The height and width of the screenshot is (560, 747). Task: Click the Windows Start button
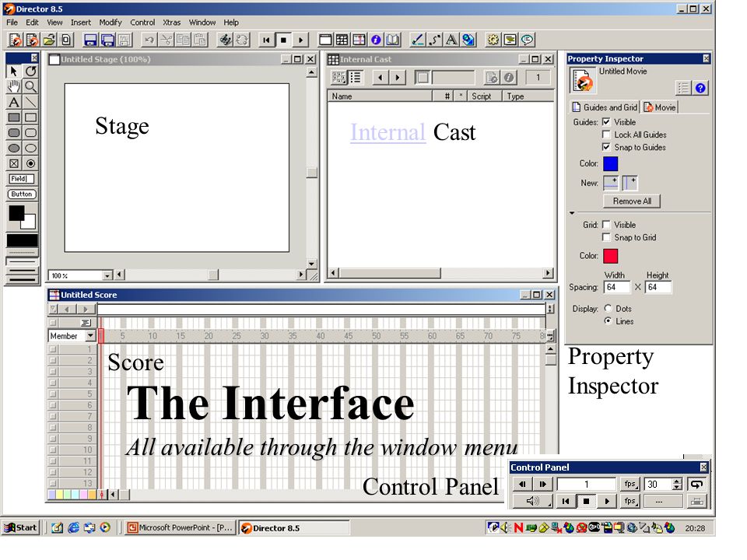point(20,527)
